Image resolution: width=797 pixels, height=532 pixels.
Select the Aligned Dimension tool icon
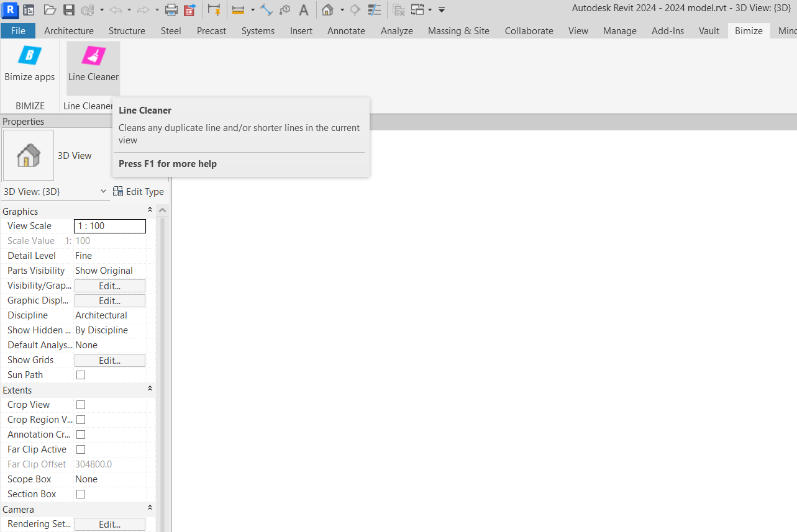pos(266,10)
